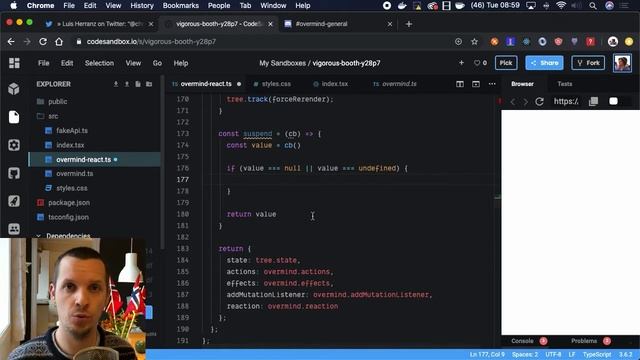Screen dimensions: 640x360
Task: Open the Selection menu in CodeSandbox
Action: click(99, 63)
